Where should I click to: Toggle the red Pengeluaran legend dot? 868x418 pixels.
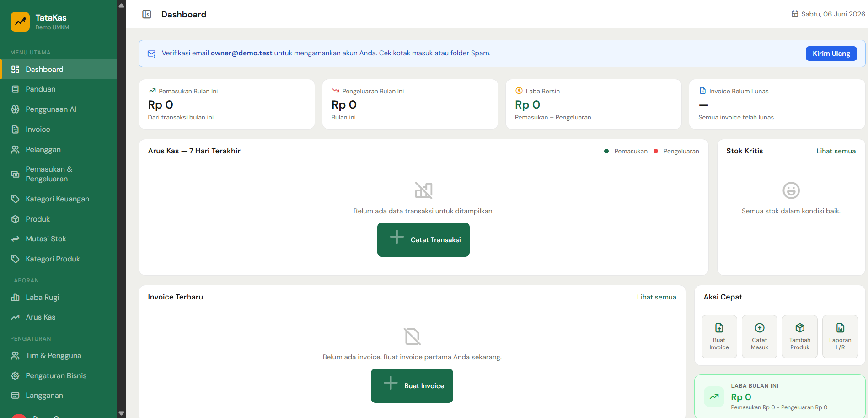(x=656, y=151)
